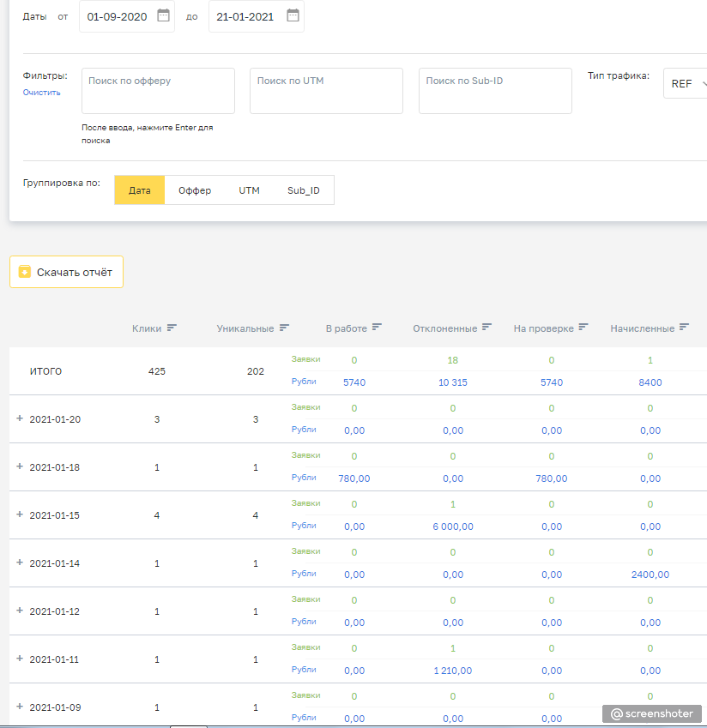Image resolution: width=707 pixels, height=728 pixels.
Task: Expand the 2021-01-11 row
Action: [x=20, y=659]
